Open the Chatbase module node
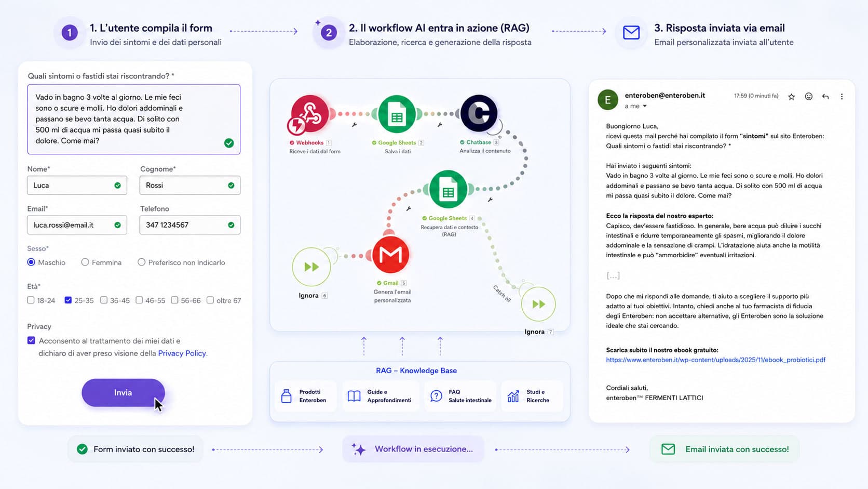 [479, 113]
